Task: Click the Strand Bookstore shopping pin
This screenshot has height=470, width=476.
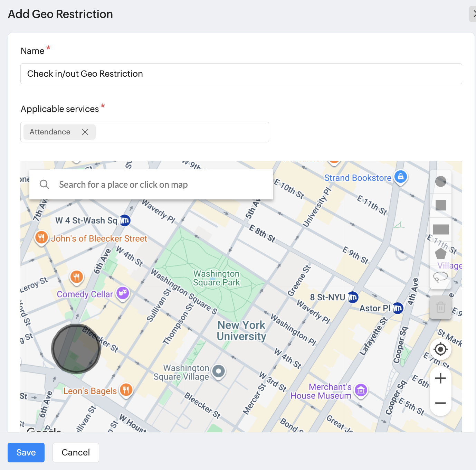Action: click(x=401, y=177)
